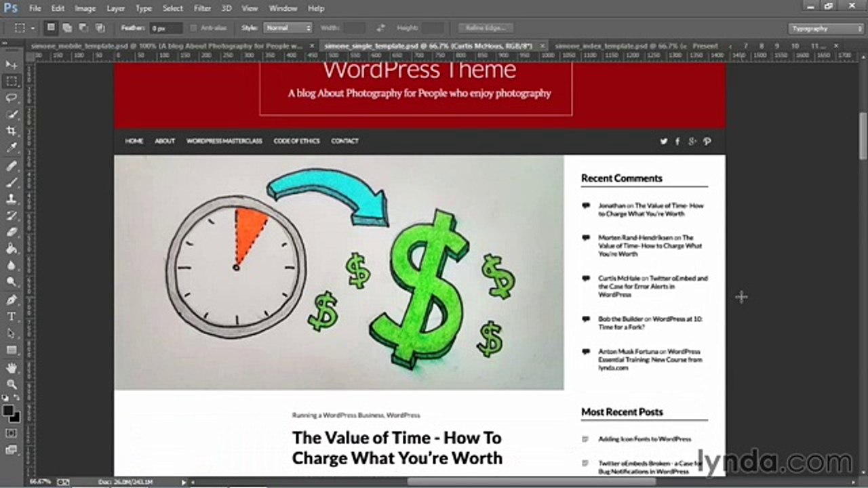Image resolution: width=868 pixels, height=488 pixels.
Task: Click the Photoshop Ps logo icon
Action: click(x=10, y=8)
